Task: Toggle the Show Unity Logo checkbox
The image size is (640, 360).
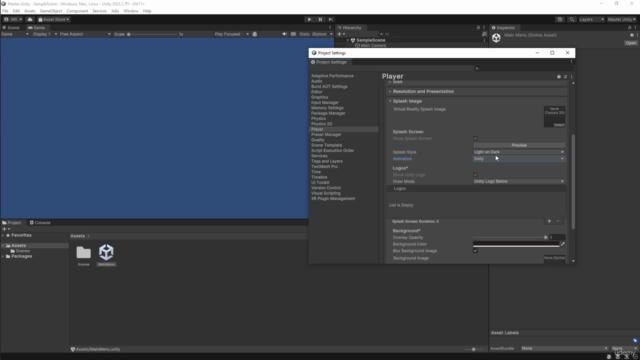Action: tap(475, 175)
